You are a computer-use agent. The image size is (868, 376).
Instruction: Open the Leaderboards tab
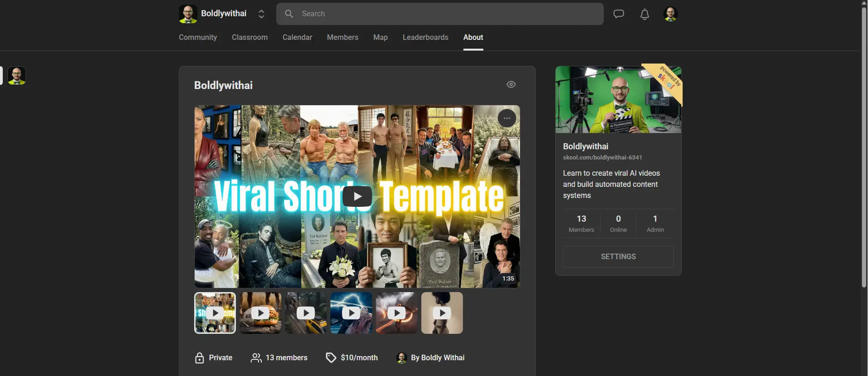pos(425,37)
